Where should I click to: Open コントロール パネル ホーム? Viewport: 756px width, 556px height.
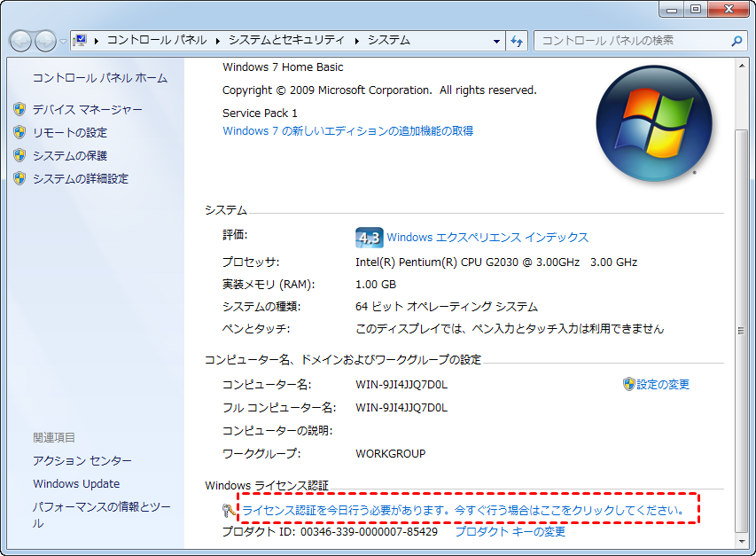100,78
